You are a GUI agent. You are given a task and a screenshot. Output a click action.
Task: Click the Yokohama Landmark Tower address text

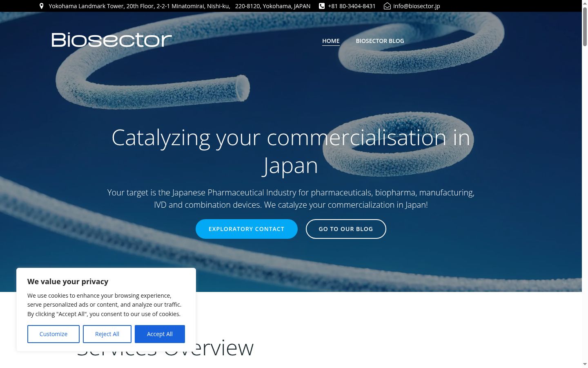(x=180, y=6)
